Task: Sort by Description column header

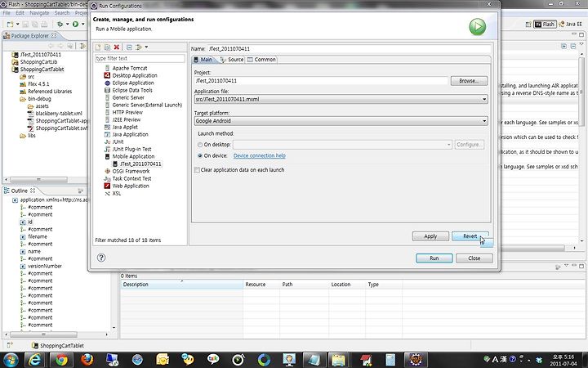Action: [181, 285]
